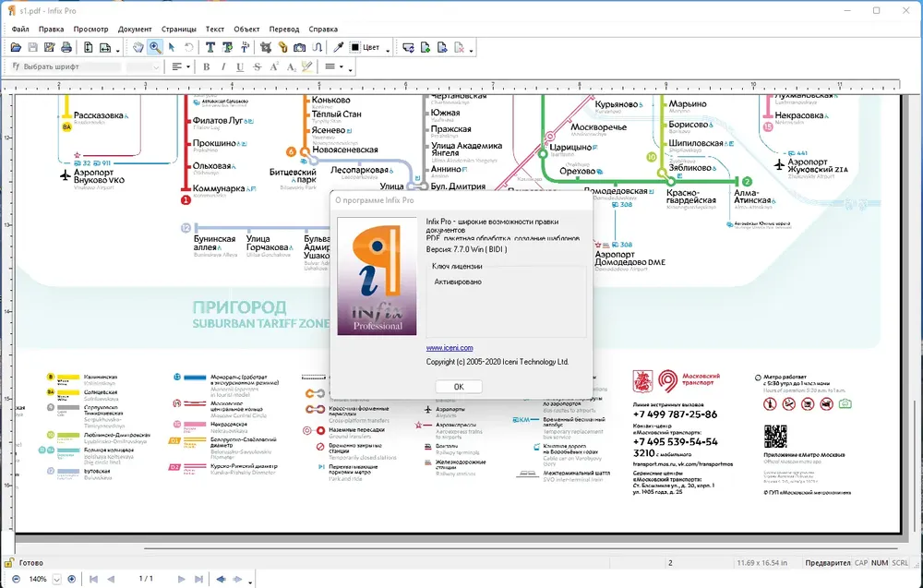
Task: Go to the next page arrow
Action: [181, 579]
